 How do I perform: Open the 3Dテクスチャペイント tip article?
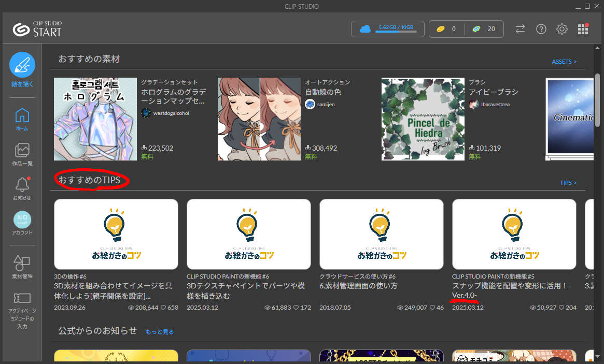249,234
